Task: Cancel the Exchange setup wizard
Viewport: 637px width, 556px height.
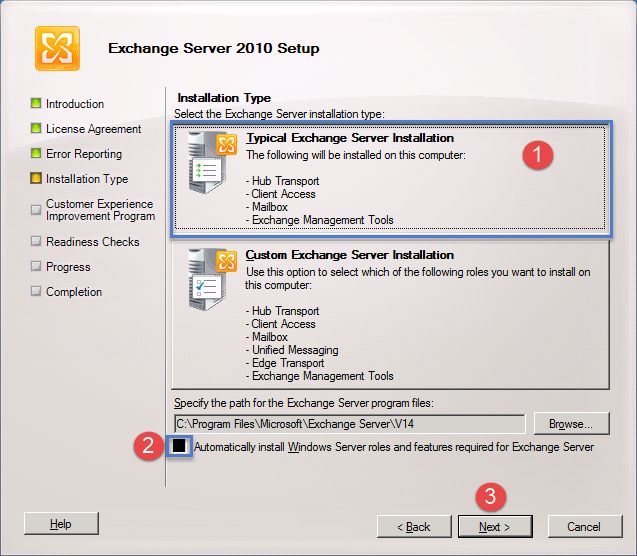Action: [x=585, y=527]
